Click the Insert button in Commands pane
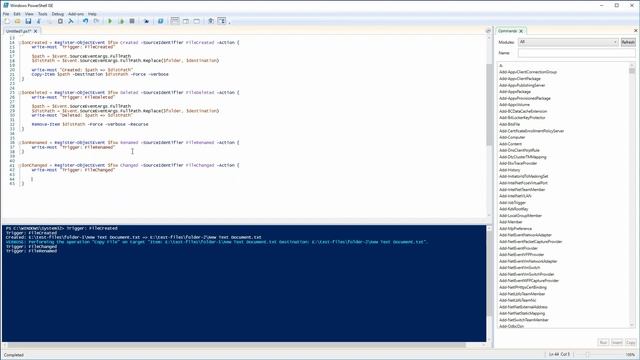The width and height of the screenshot is (640, 360). (x=617, y=342)
